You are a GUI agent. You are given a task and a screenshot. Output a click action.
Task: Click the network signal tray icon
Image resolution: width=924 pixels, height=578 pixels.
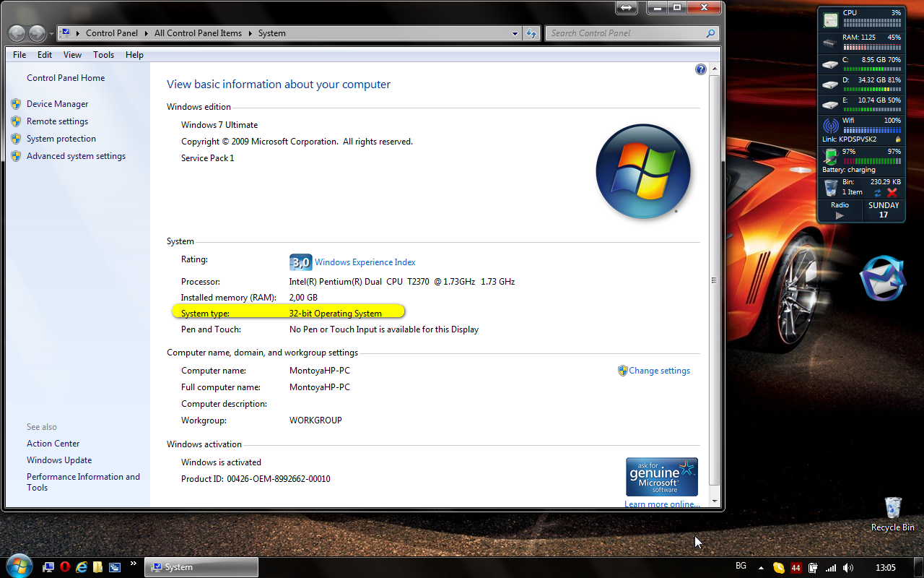[830, 568]
